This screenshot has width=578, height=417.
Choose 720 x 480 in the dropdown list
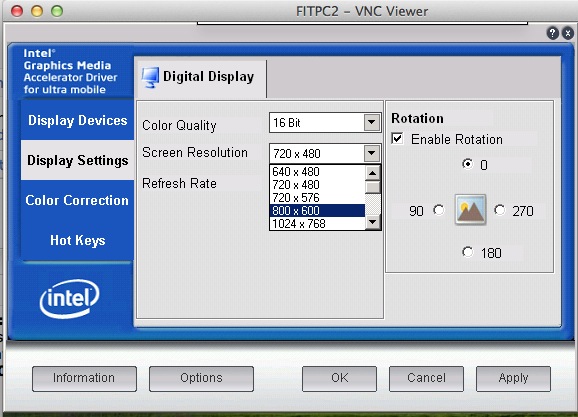pos(317,185)
